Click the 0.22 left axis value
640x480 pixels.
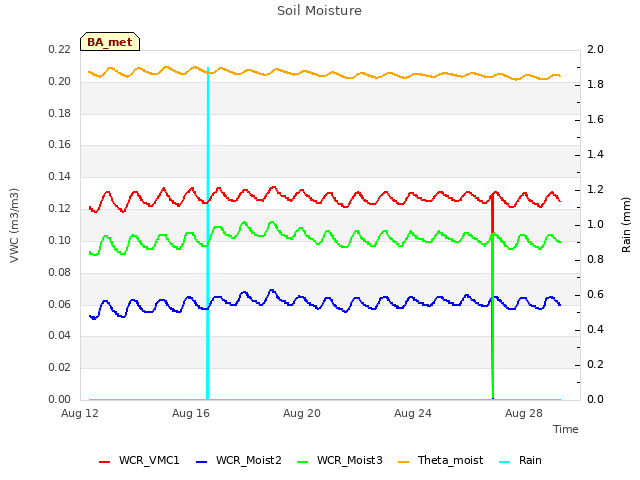(x=60, y=49)
